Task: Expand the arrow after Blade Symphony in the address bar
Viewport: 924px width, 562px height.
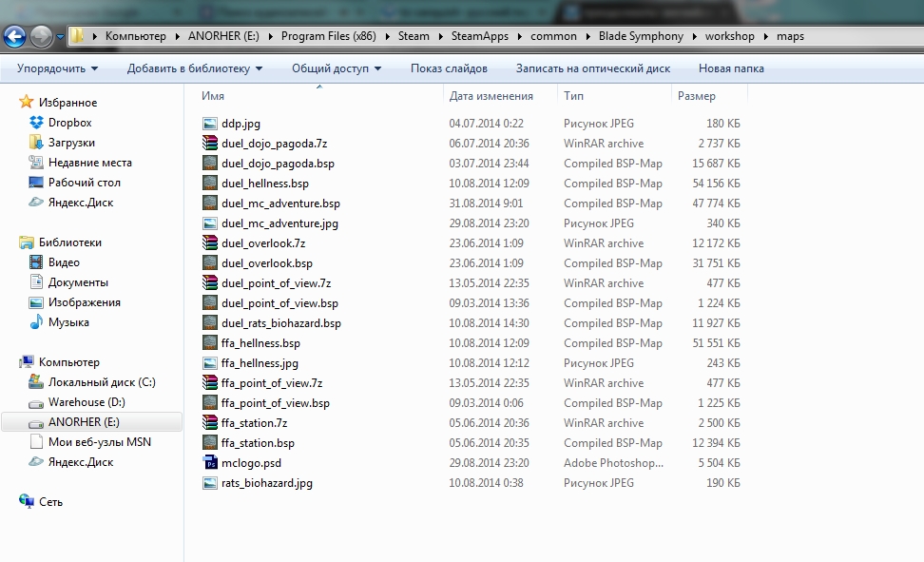Action: (694, 36)
